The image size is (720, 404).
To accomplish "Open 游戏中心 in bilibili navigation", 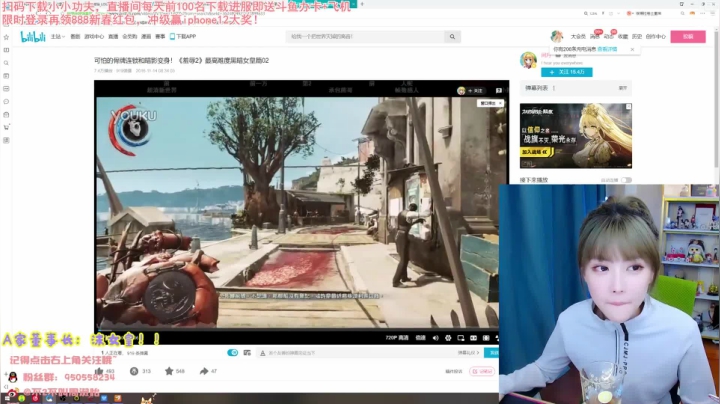I will [x=94, y=37].
